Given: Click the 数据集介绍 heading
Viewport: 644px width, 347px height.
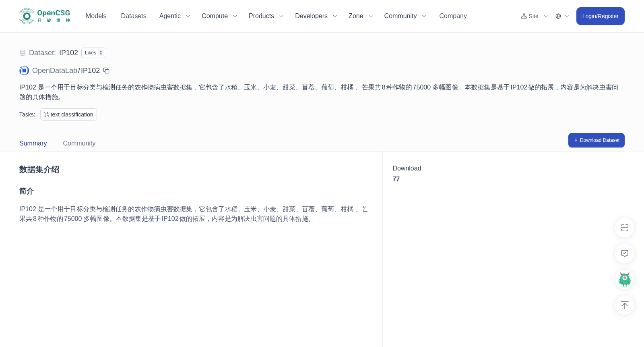Looking at the screenshot, I should click(39, 170).
